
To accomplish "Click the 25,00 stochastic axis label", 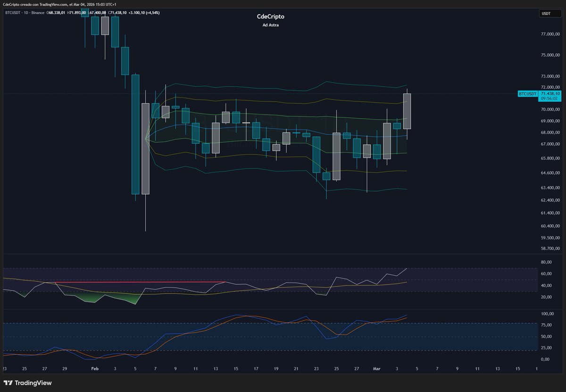I will (546, 348).
